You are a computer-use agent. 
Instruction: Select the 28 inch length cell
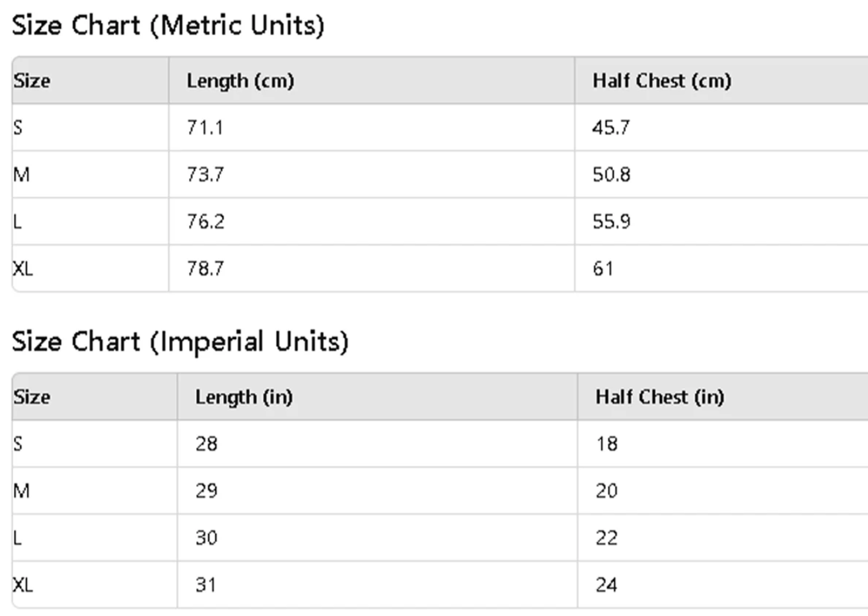pyautogui.click(x=206, y=443)
